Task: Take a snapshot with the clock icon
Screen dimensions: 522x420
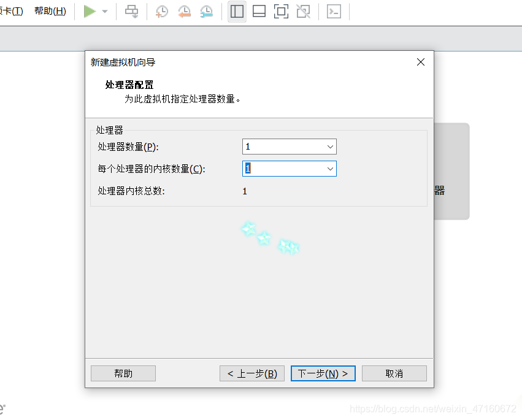Action: pos(162,12)
